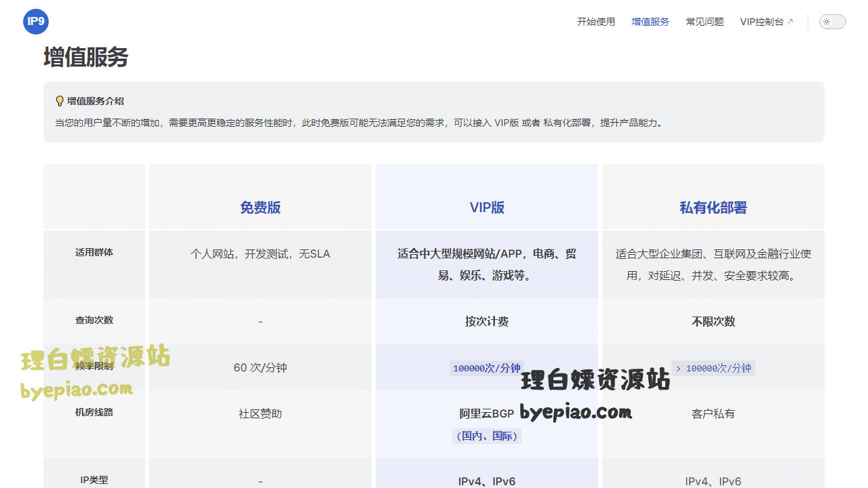868x488 pixels.
Task: Click the VIP版 适用群体 description
Action: point(487,264)
